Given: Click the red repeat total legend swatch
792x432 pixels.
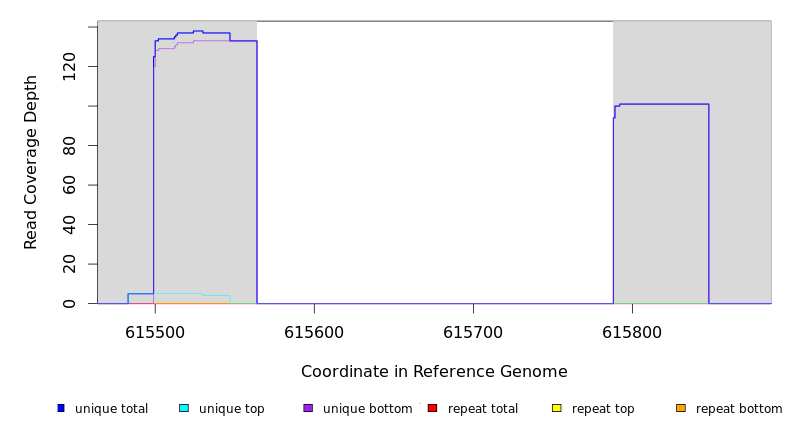Looking at the screenshot, I should click(432, 408).
